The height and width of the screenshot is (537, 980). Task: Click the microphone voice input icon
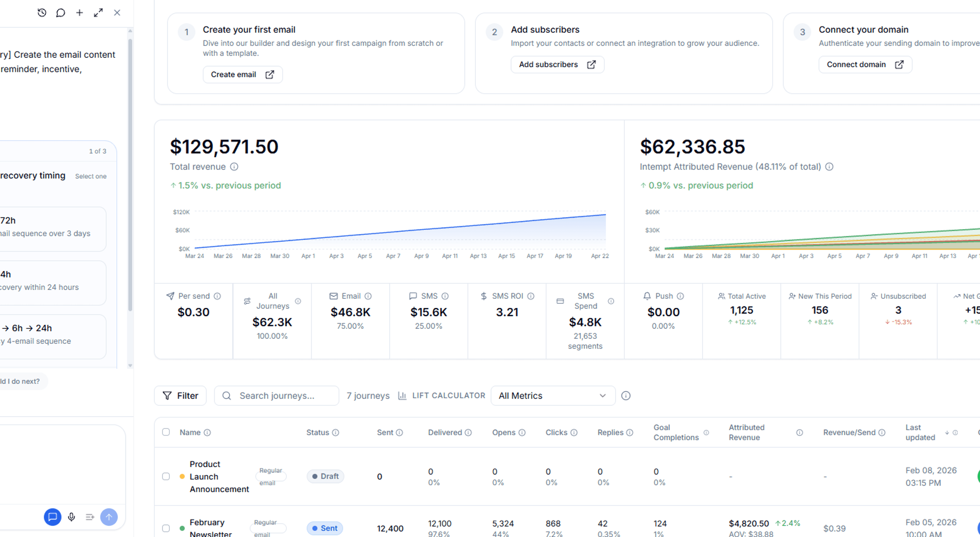(x=71, y=516)
